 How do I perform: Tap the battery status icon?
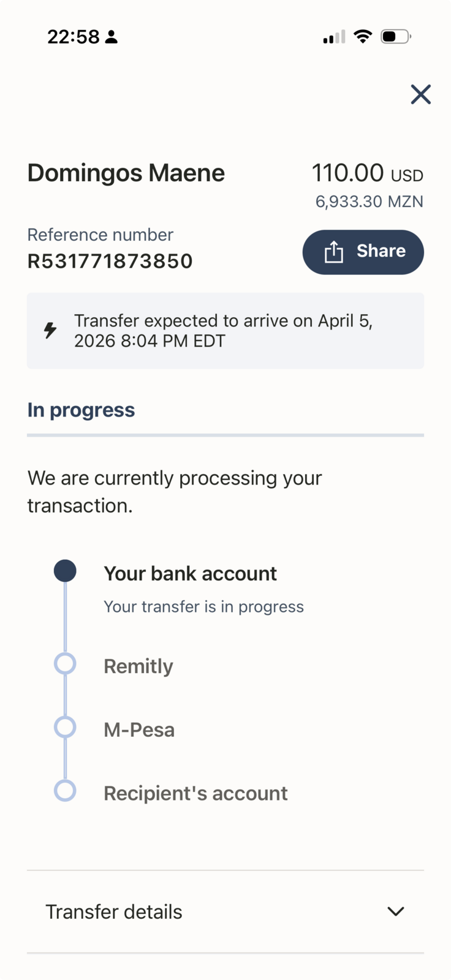click(x=395, y=37)
